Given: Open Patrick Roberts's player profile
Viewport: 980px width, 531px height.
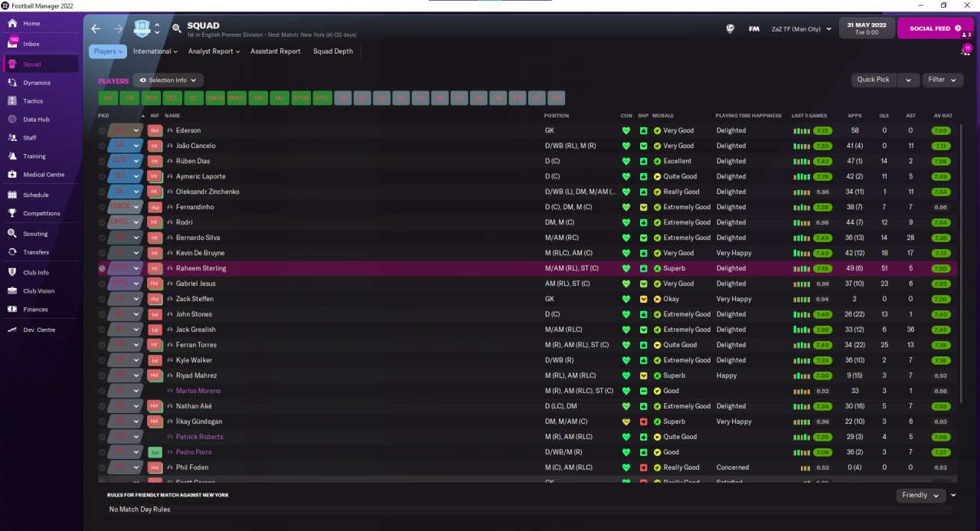Looking at the screenshot, I should tap(200, 437).
